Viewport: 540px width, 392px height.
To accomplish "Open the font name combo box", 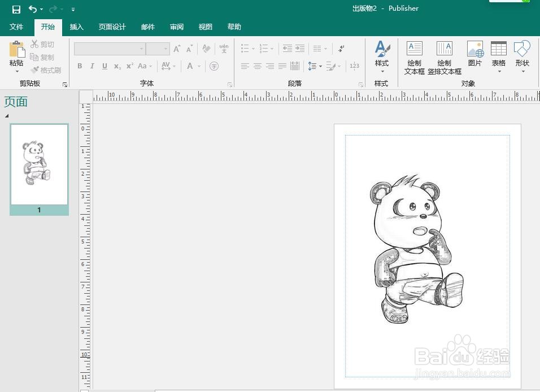I will [x=110, y=49].
